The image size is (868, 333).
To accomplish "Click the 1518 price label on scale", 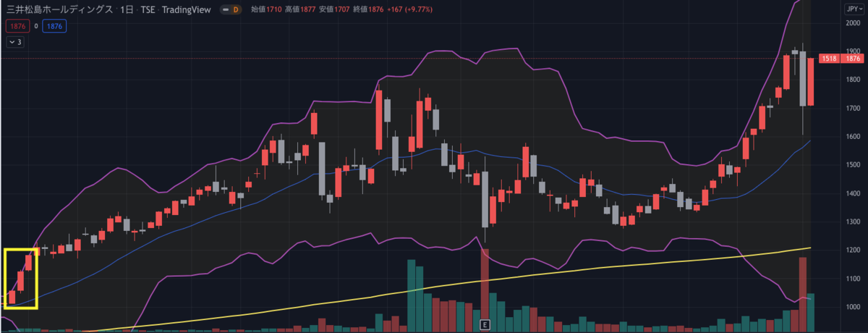I will 829,59.
